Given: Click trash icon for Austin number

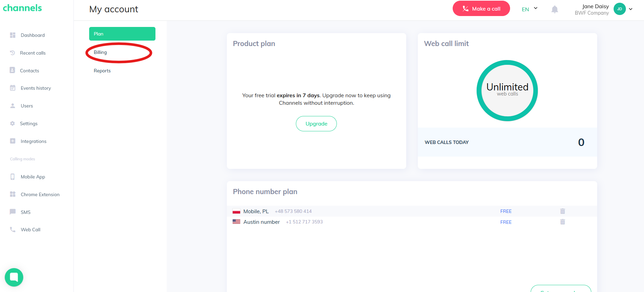Looking at the screenshot, I should [x=562, y=222].
